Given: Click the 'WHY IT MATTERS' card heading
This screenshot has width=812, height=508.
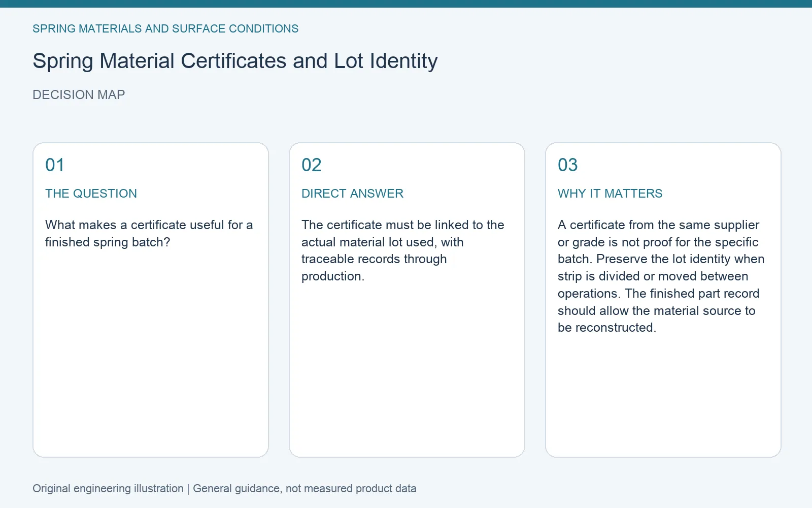Looking at the screenshot, I should [610, 194].
